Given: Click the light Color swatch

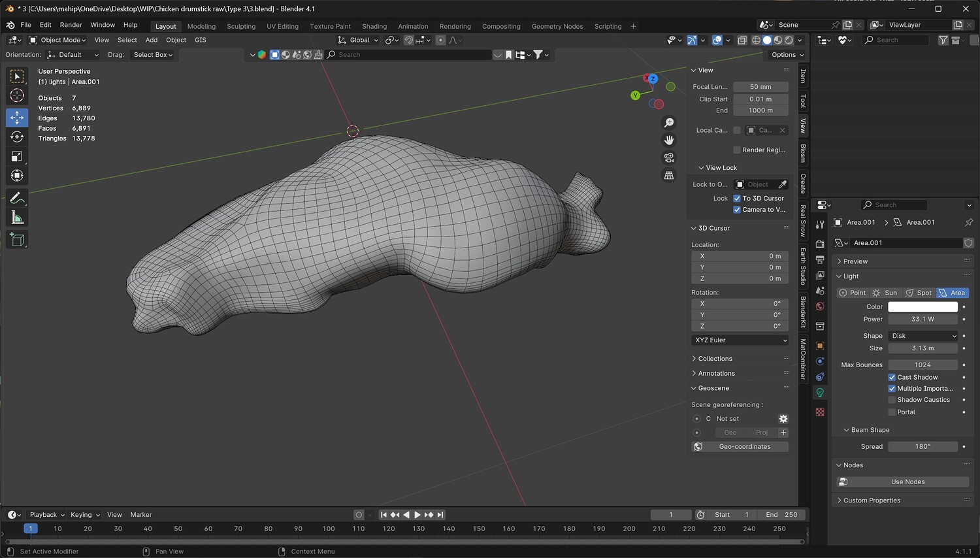Looking at the screenshot, I should (x=923, y=306).
